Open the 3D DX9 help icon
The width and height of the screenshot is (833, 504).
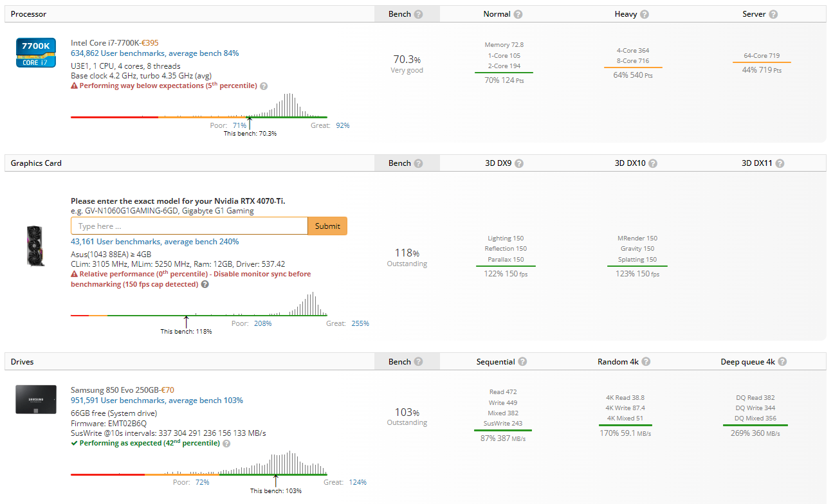[519, 163]
